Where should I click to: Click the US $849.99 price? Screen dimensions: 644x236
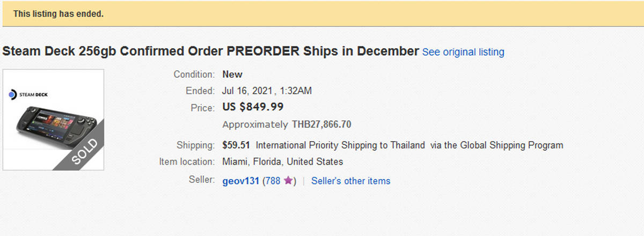coord(253,107)
